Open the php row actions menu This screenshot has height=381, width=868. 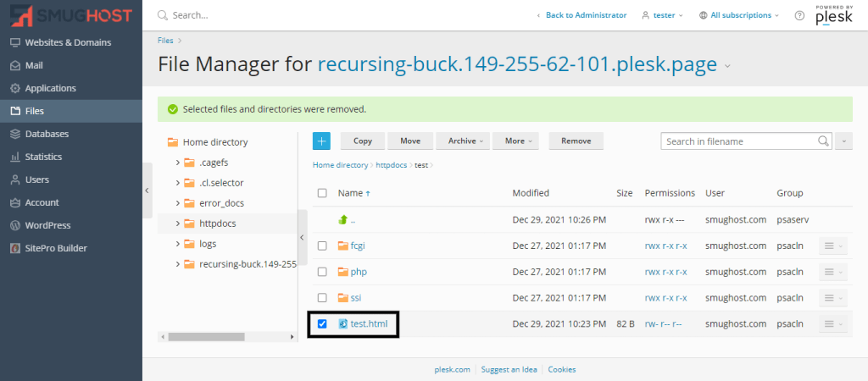coord(833,272)
